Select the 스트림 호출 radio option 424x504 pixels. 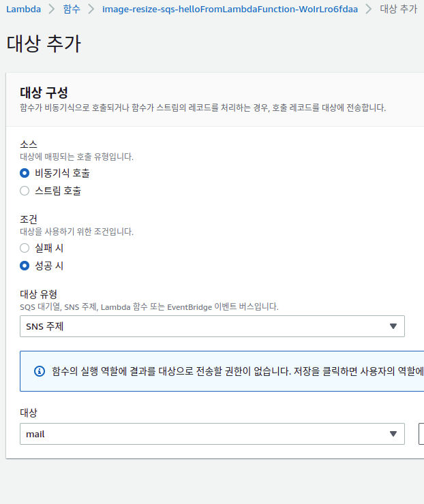25,191
